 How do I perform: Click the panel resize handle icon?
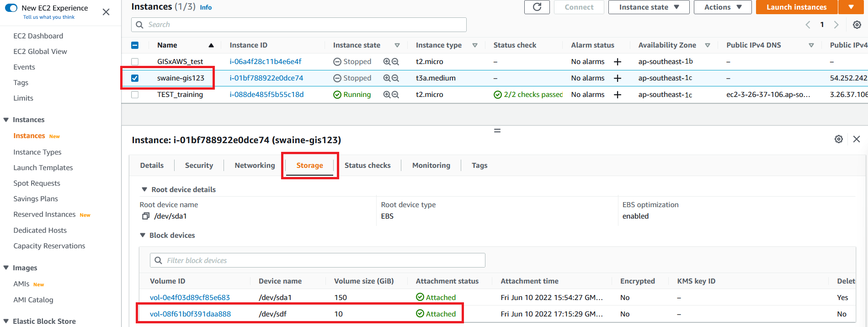point(497,131)
